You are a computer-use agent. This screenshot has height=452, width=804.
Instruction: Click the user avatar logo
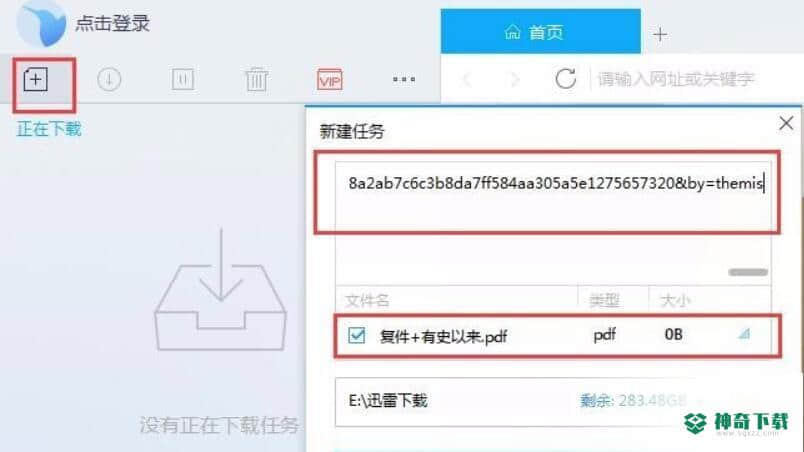pos(41,23)
